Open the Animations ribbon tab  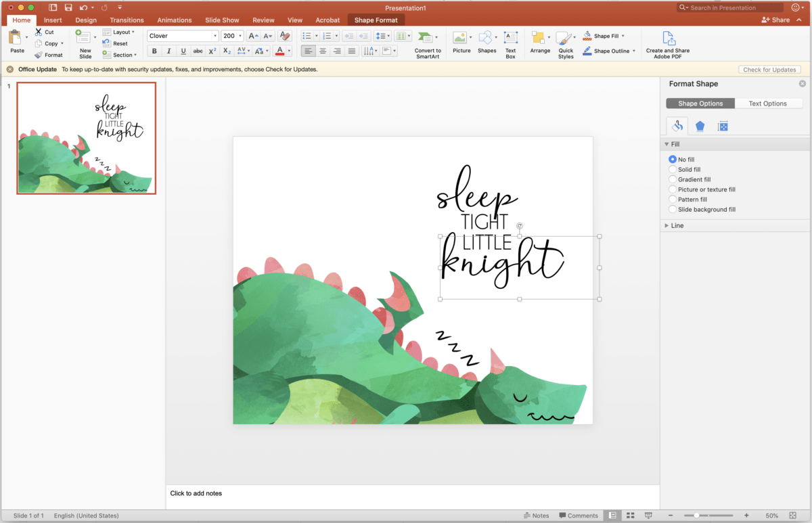click(x=174, y=20)
